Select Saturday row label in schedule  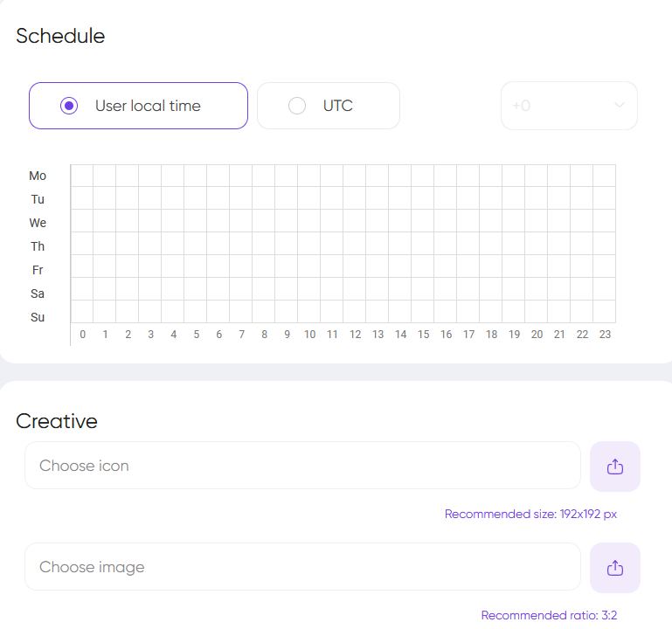38,294
